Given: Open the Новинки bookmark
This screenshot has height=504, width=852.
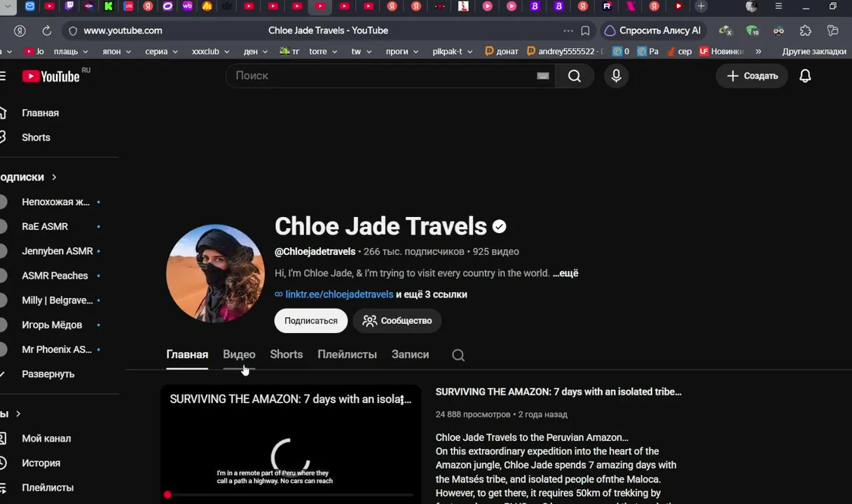Looking at the screenshot, I should [720, 51].
